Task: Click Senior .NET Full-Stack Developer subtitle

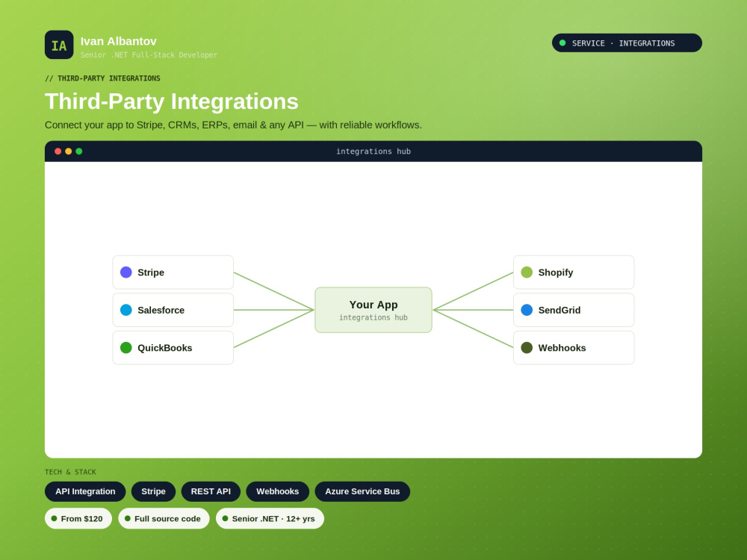Action: tap(149, 55)
